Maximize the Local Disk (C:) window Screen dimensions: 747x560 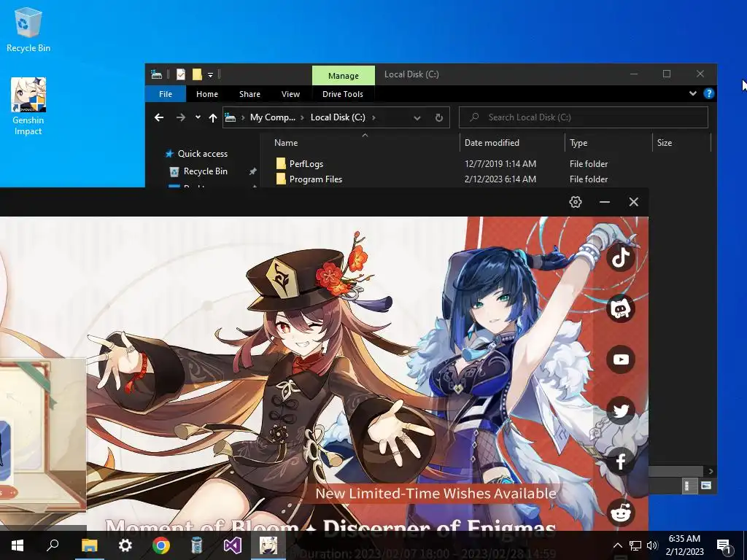coord(667,74)
